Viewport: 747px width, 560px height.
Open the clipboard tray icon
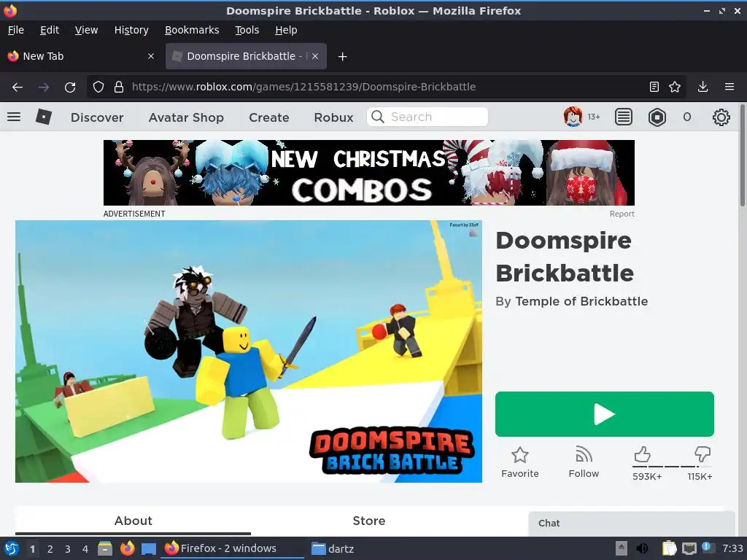pos(669,548)
